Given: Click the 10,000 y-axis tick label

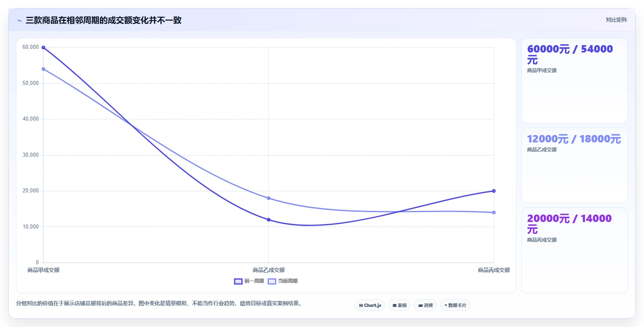Looking at the screenshot, I should point(31,227).
